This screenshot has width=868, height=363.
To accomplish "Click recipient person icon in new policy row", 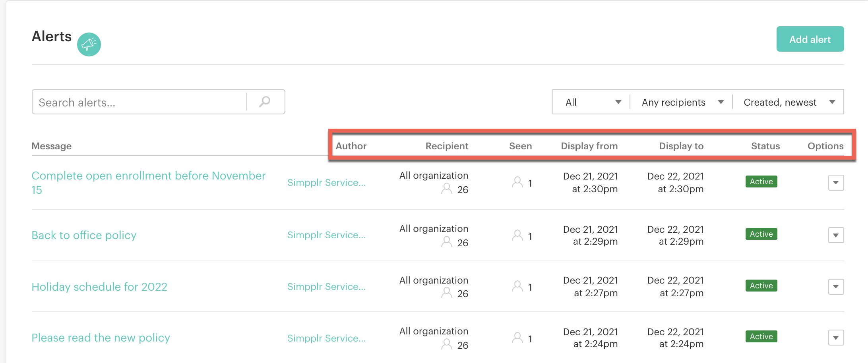I will click(447, 344).
